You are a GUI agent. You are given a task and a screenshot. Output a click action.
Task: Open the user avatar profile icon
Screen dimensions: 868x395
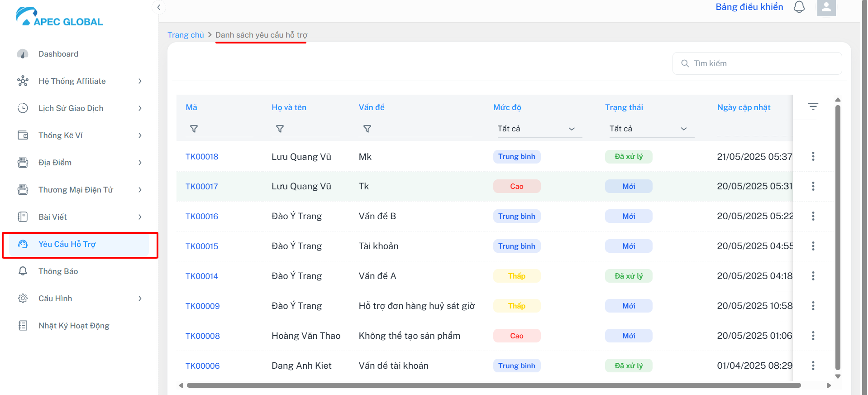tap(826, 8)
